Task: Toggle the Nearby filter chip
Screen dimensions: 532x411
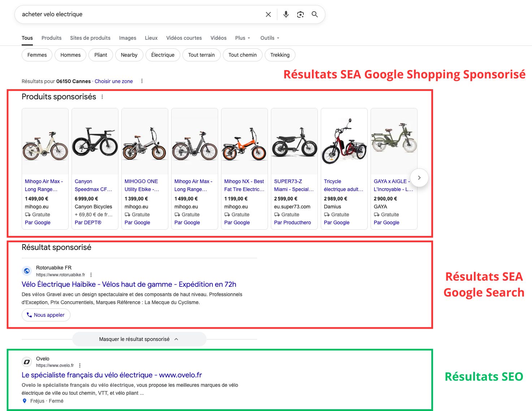Action: coord(129,55)
